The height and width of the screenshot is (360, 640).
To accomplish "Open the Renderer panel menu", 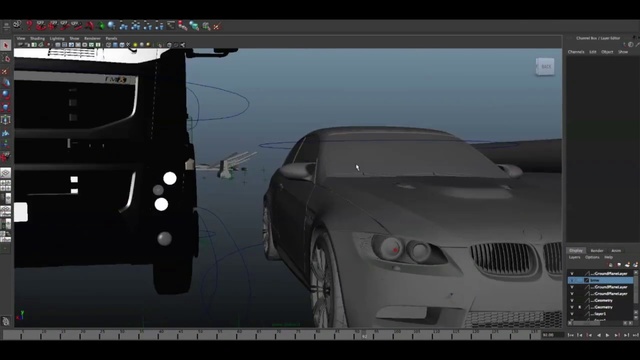I will tap(92, 38).
